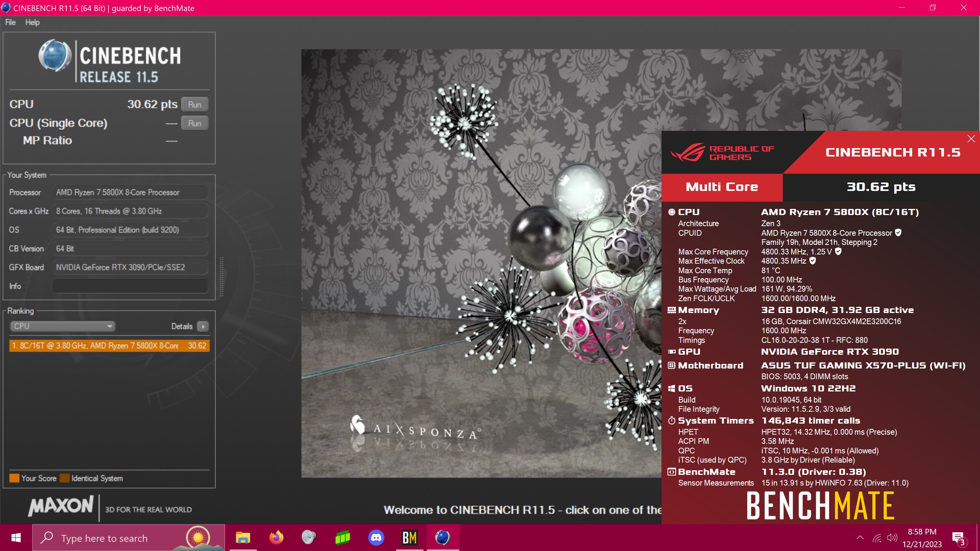Open Discord from the taskbar
Screen dimensions: 980x551
[x=376, y=538]
